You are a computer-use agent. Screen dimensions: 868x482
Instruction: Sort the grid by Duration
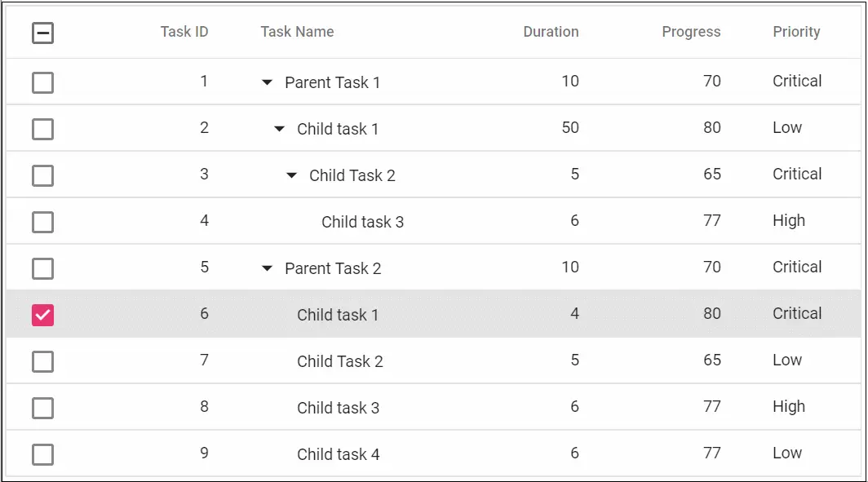pos(551,32)
